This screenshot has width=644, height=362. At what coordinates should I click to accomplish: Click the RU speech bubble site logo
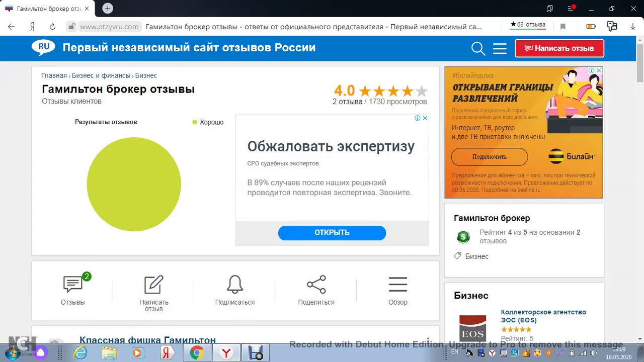click(43, 47)
